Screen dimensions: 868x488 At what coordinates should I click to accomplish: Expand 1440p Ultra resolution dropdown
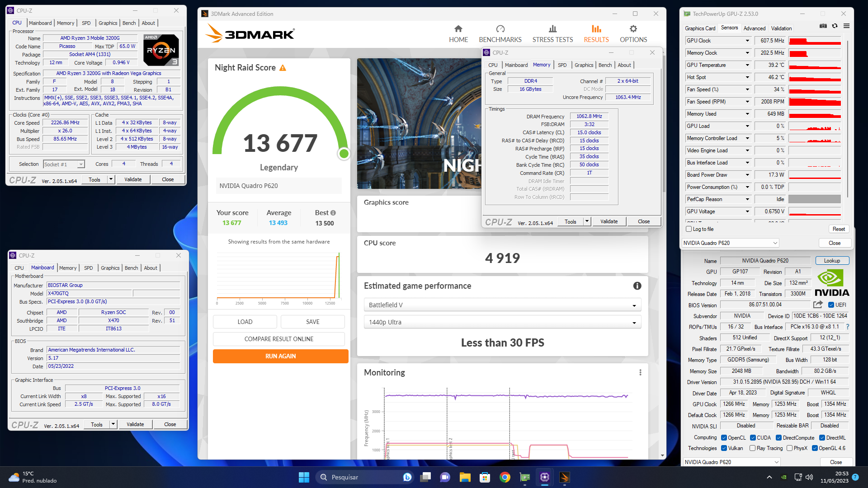tap(502, 322)
